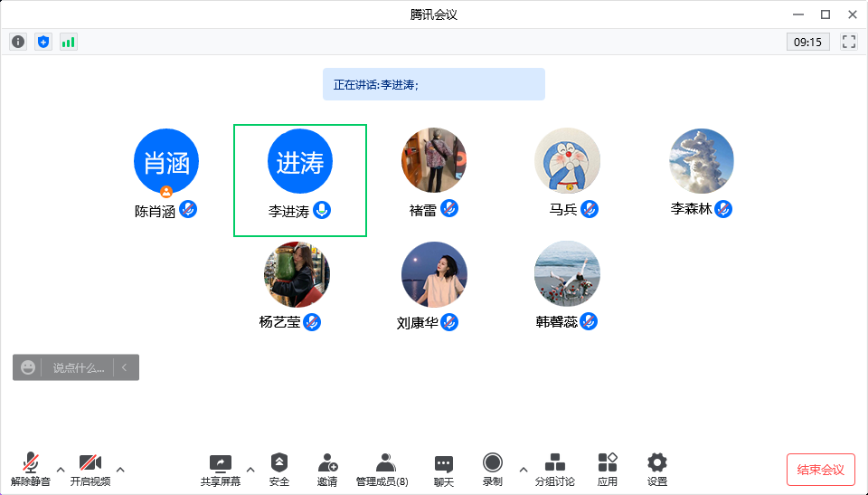Open Settings (设置) gear
868x495 pixels.
[657, 470]
